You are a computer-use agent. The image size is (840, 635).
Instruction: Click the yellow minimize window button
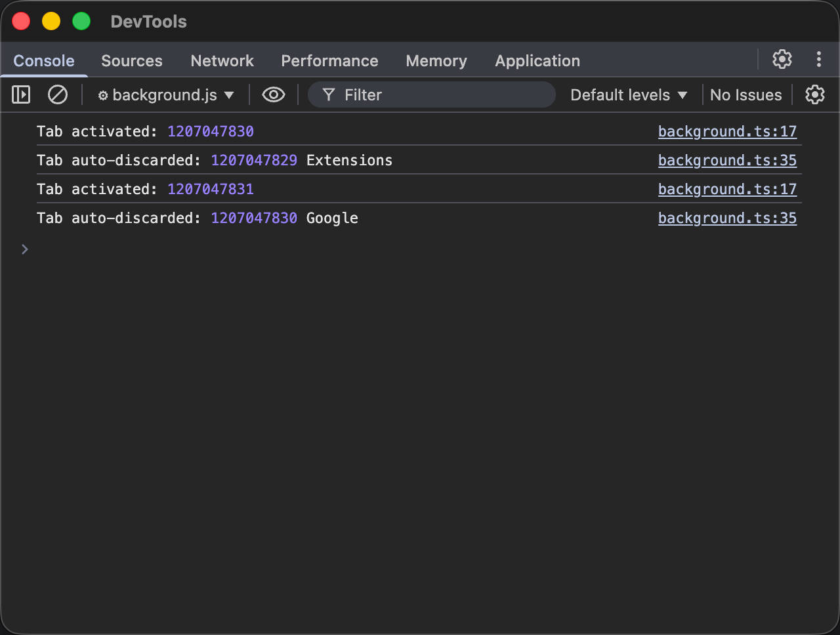51,22
